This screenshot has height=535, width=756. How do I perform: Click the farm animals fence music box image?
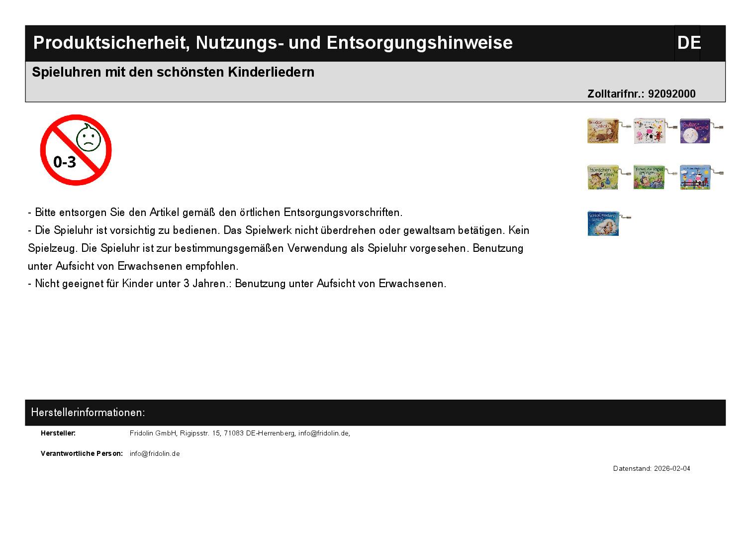point(696,177)
